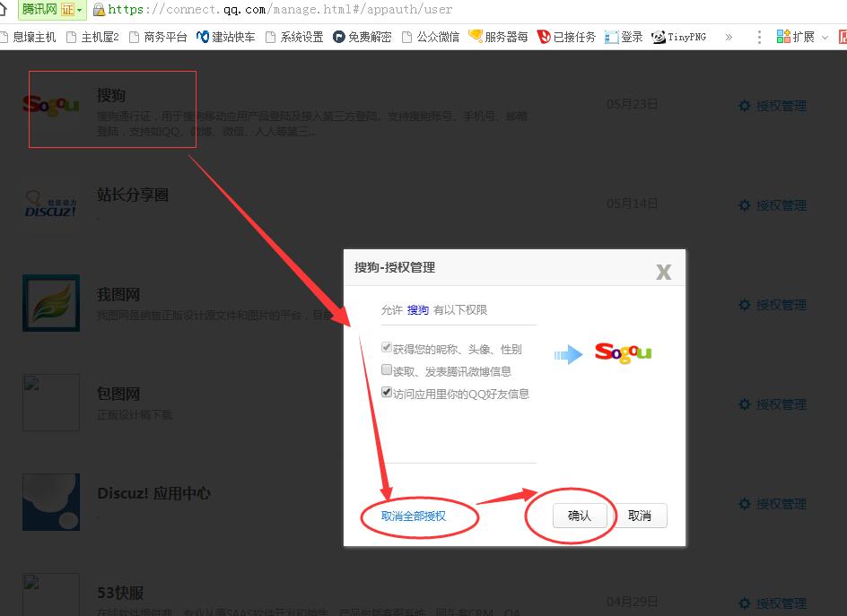Click the gear icon beside 53快服 授权管理
Screen dimensions: 847x616
(745, 603)
